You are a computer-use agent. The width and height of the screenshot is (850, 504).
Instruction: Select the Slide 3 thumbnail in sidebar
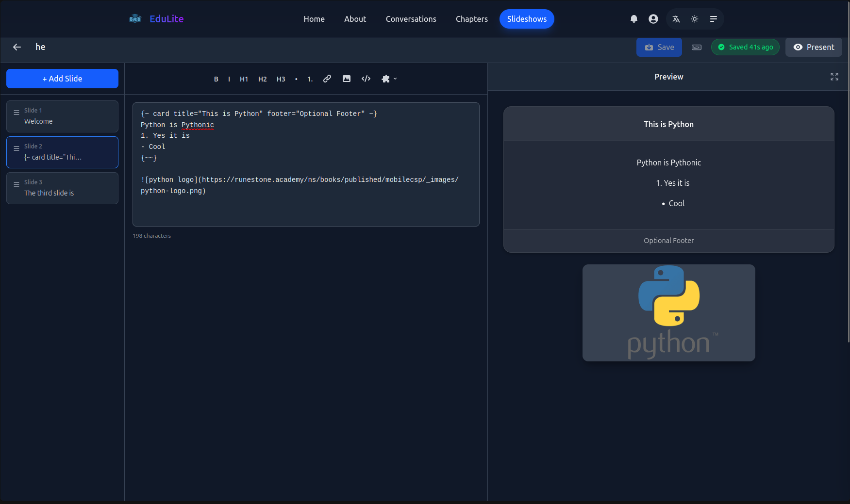(62, 188)
